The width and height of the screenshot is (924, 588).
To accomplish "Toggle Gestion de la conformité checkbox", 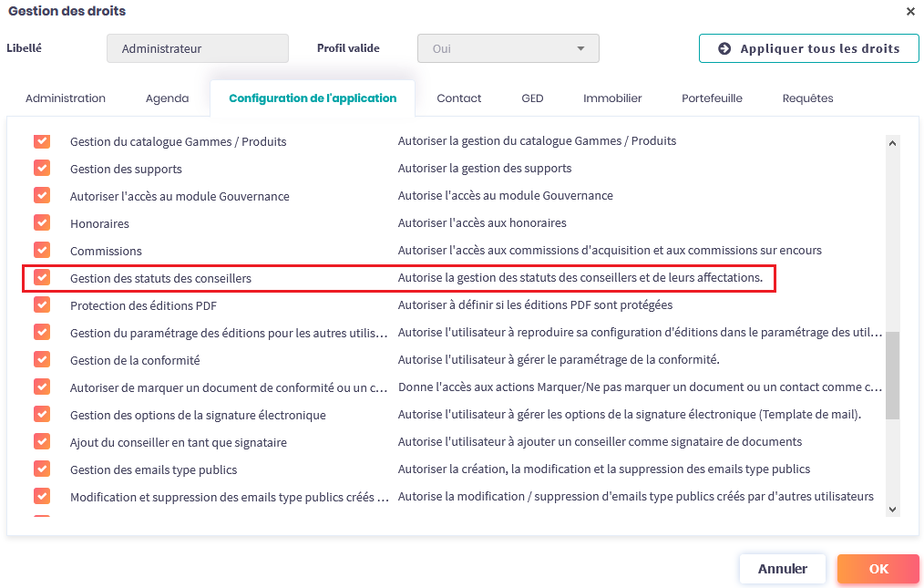I will pyautogui.click(x=42, y=359).
